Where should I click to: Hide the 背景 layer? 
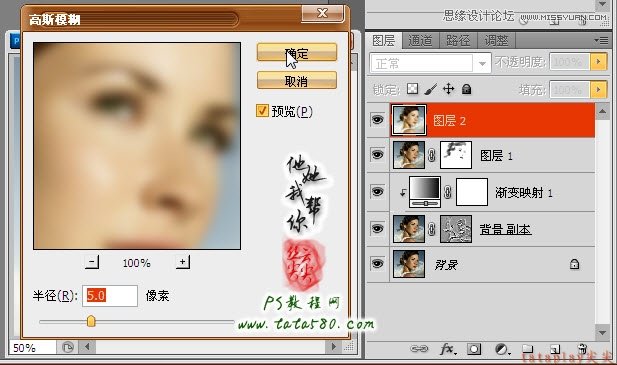pyautogui.click(x=377, y=264)
